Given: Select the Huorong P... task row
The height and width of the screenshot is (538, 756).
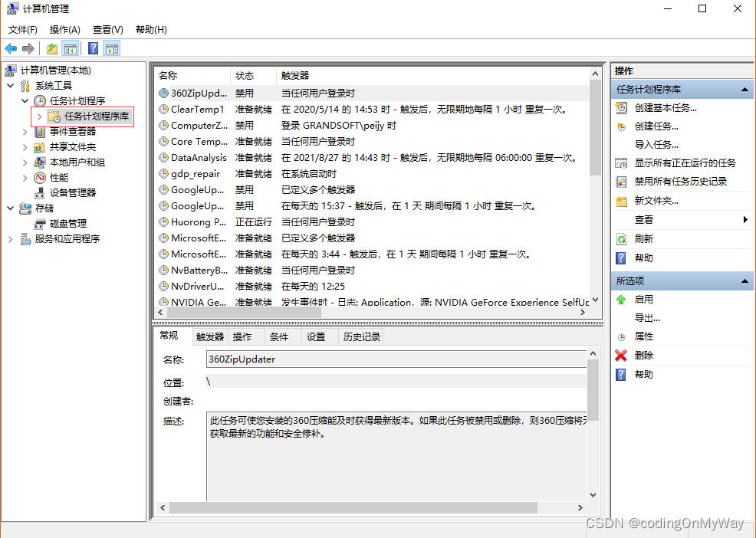Looking at the screenshot, I should tap(371, 222).
